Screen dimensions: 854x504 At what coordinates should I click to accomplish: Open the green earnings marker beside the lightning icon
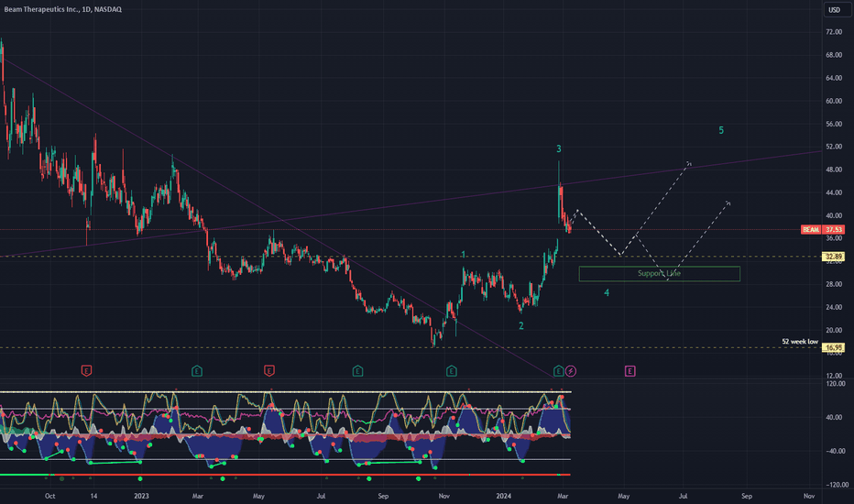coord(558,371)
